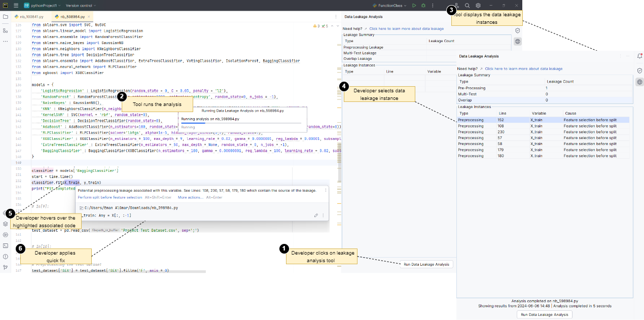Select the leakage instance at line 58
This screenshot has height=320, width=644.
pos(543,144)
